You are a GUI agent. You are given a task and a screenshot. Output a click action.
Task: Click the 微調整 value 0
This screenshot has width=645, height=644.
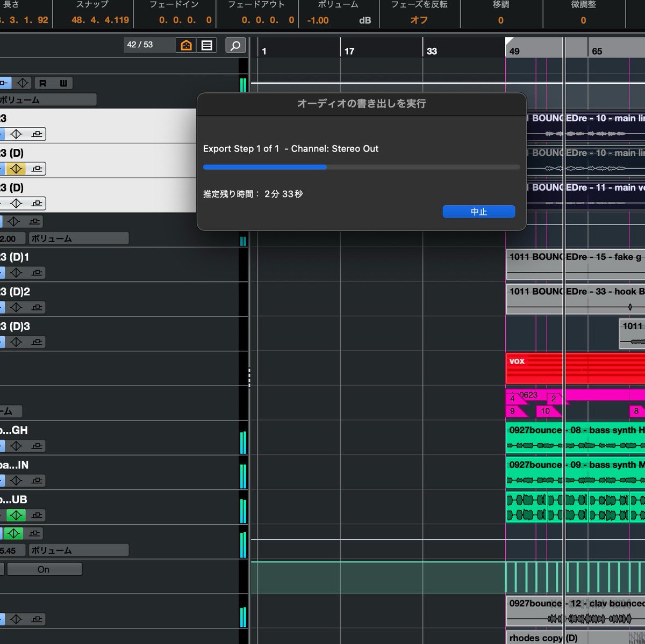click(583, 20)
